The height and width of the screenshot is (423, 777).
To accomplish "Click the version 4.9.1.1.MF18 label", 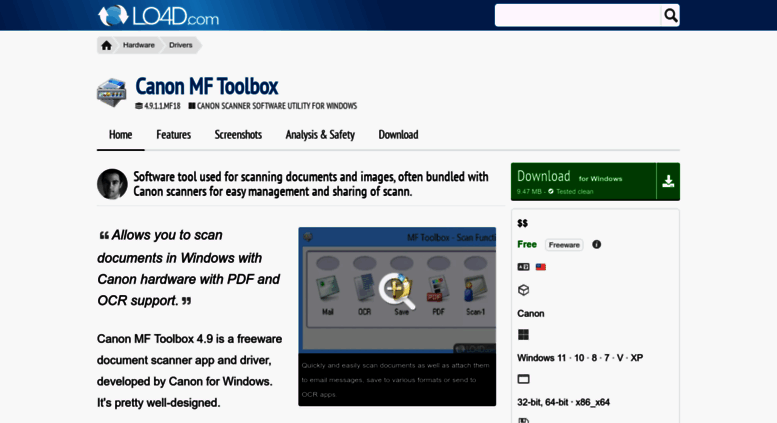I will [158, 106].
